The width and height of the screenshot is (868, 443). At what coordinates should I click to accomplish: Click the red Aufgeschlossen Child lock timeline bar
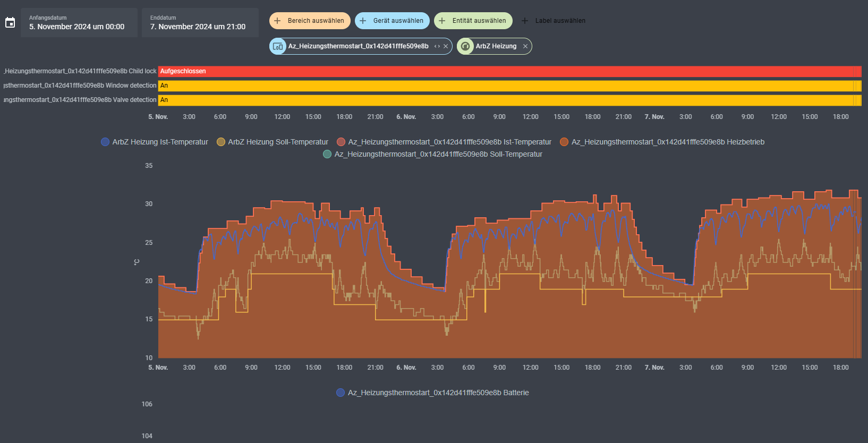pos(509,71)
